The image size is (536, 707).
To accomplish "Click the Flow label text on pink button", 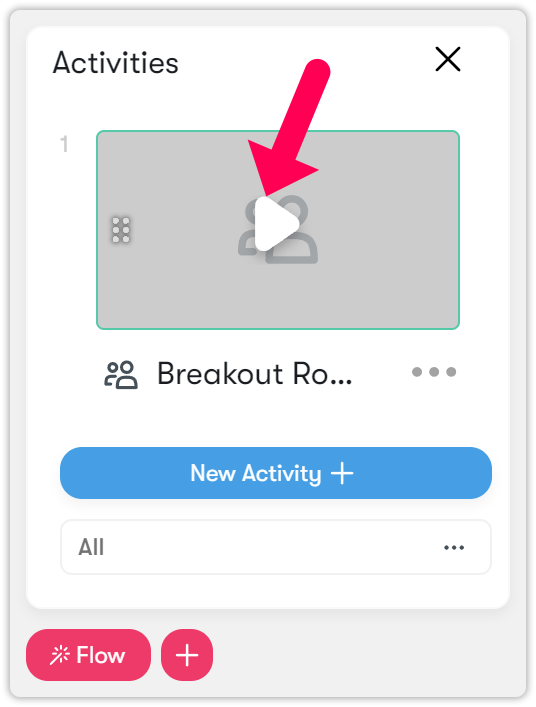I will pyautogui.click(x=101, y=655).
